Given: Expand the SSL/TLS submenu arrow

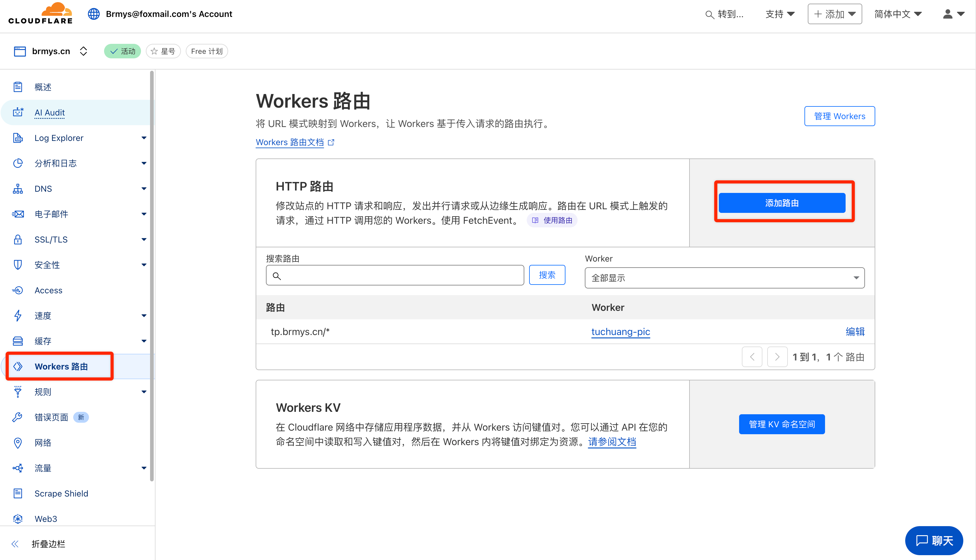Looking at the screenshot, I should [x=144, y=239].
